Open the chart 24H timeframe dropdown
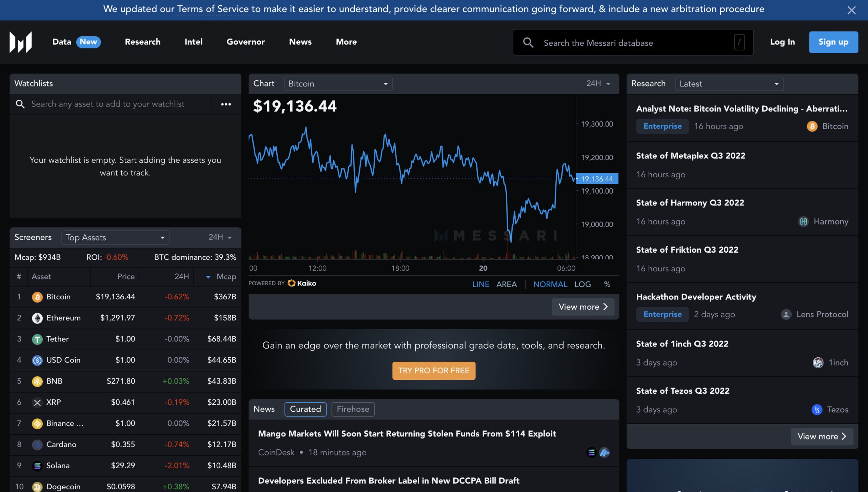Screen dimensions: 868x492 click(598, 83)
